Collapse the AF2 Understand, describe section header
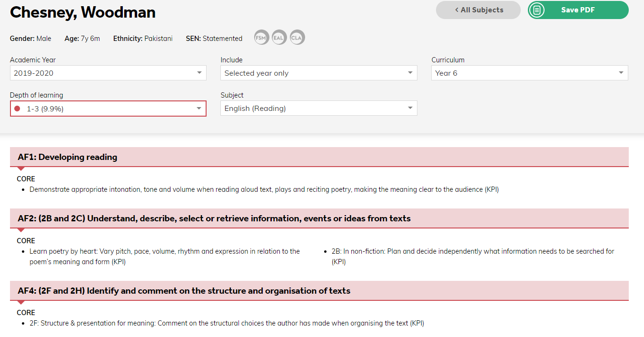The image size is (644, 337). [319, 218]
